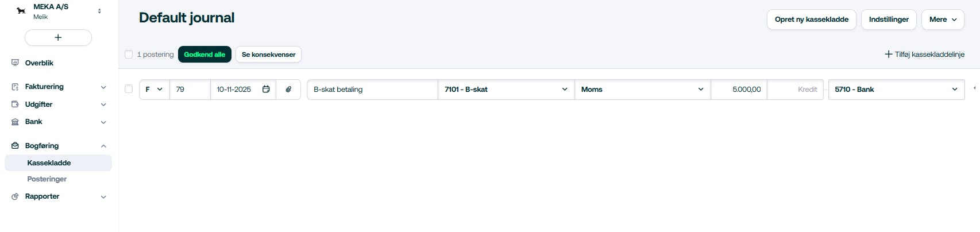Open the calendar date picker icon
Screen dimensions: 980x232
266,90
